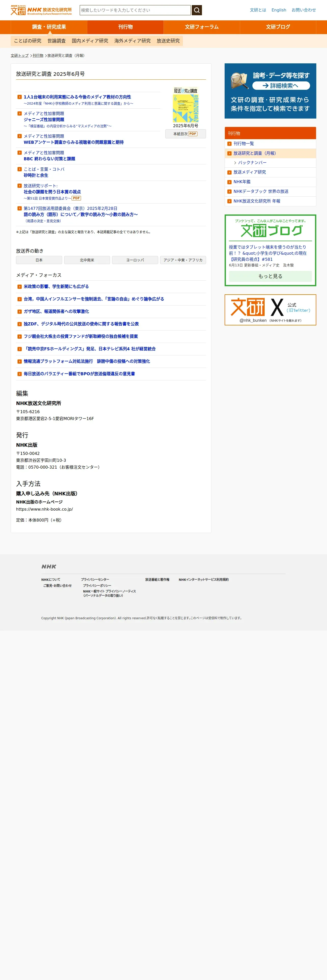
Task: Click 文研トップ in the breadcrumb
Action: tap(19, 55)
